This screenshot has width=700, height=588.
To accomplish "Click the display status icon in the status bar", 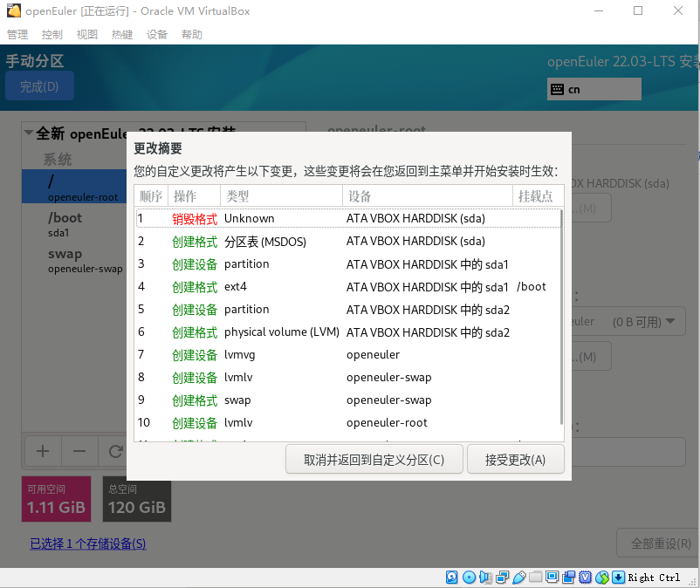I will pyautogui.click(x=551, y=577).
